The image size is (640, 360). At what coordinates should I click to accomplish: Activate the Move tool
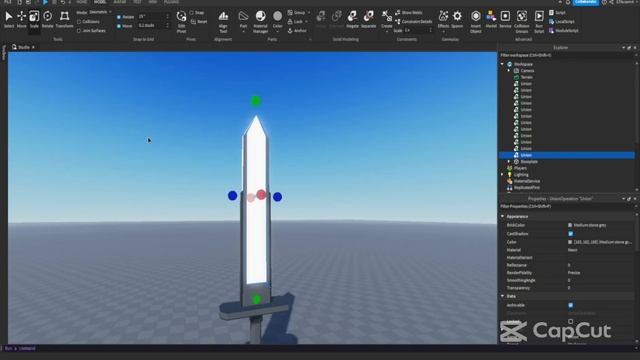pos(21,20)
